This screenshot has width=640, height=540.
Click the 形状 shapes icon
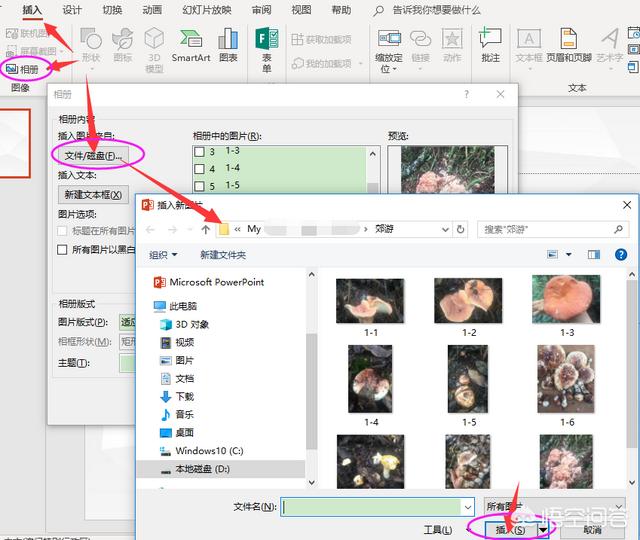coord(91,45)
